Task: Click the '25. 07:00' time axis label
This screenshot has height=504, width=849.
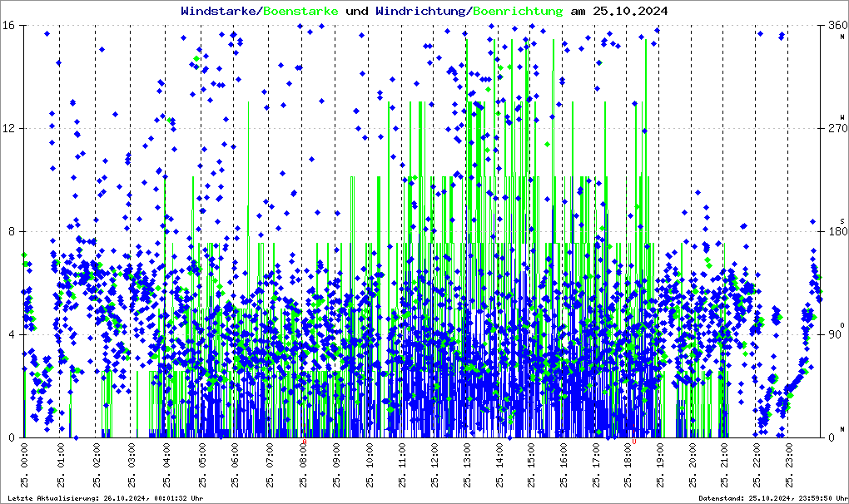Action: 269,465
